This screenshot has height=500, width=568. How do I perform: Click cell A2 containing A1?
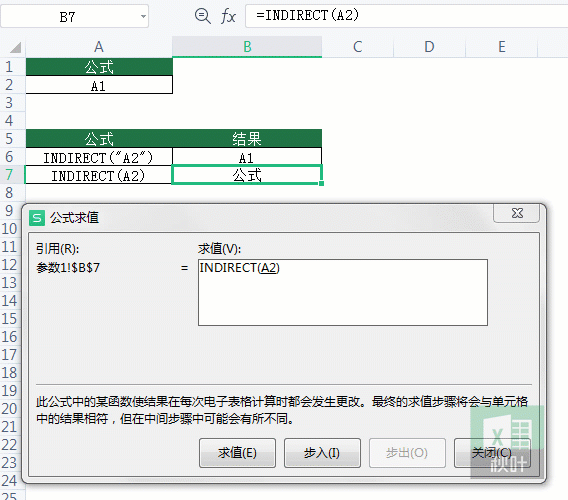[x=99, y=85]
